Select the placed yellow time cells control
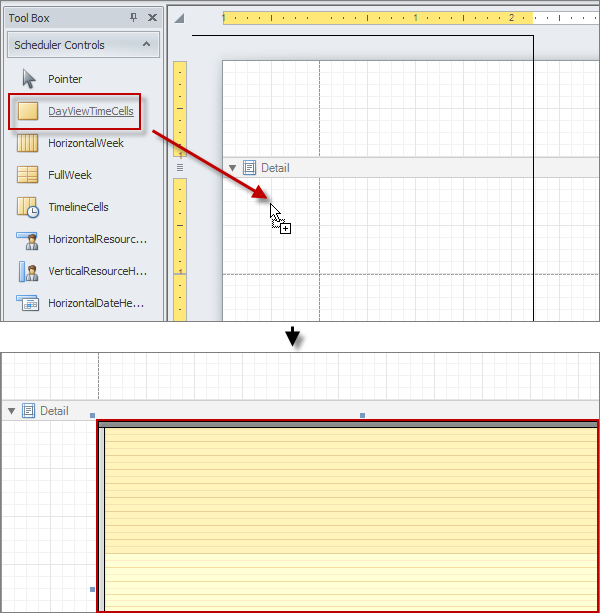The height and width of the screenshot is (613, 600). [350, 520]
